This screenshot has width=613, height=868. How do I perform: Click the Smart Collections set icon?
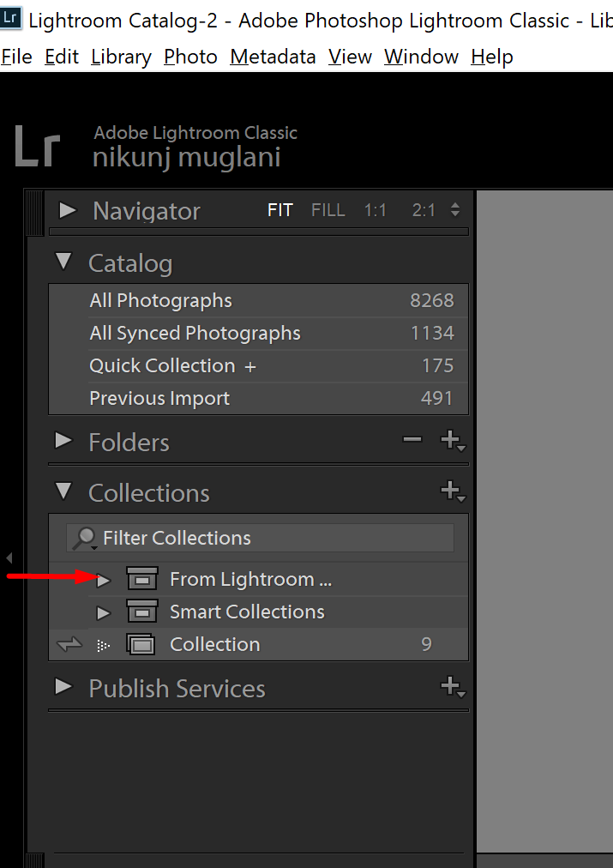[x=141, y=612]
